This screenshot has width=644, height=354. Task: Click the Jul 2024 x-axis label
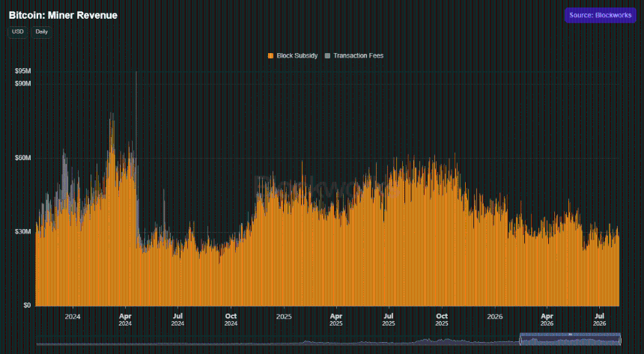[177, 320]
